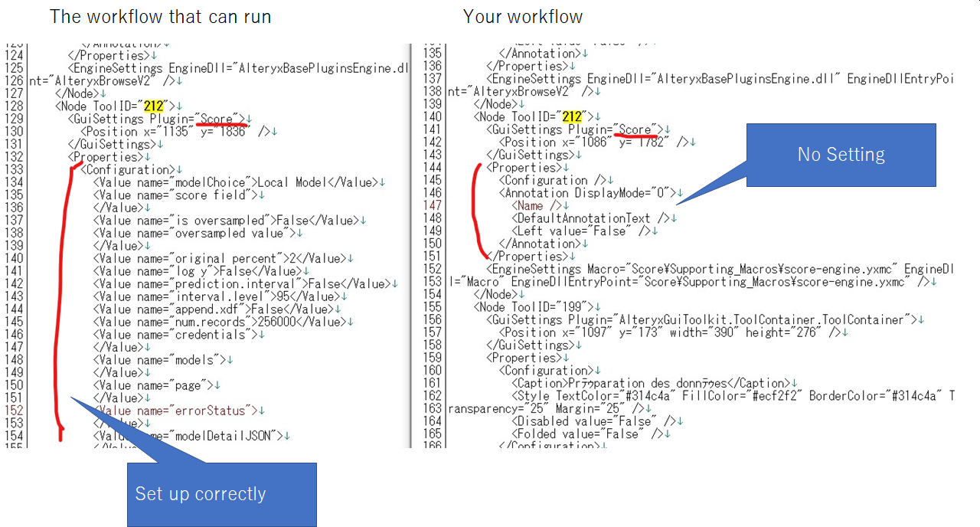Click the empty <Configuration /> tag on line 145
The image size is (980, 527).
(x=550, y=179)
